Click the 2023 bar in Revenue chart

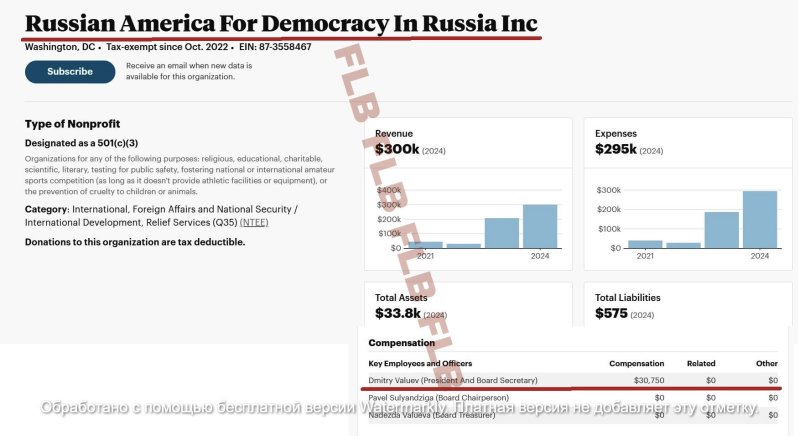(x=502, y=232)
